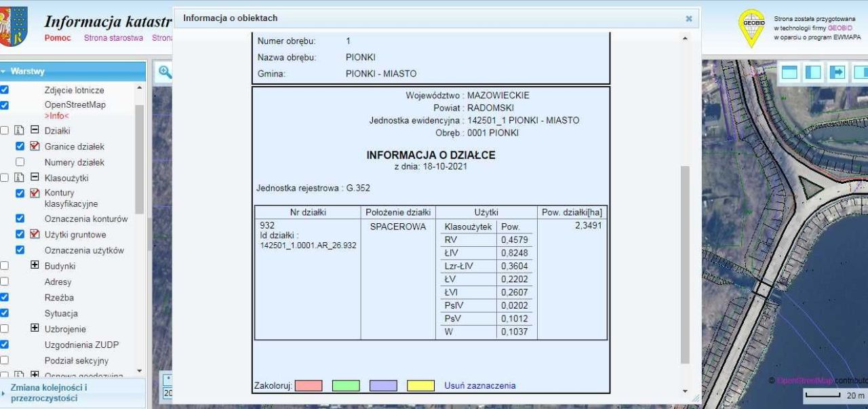The width and height of the screenshot is (868, 409).
Task: Enable the Podział sekcyjny checkbox
Action: (4, 360)
